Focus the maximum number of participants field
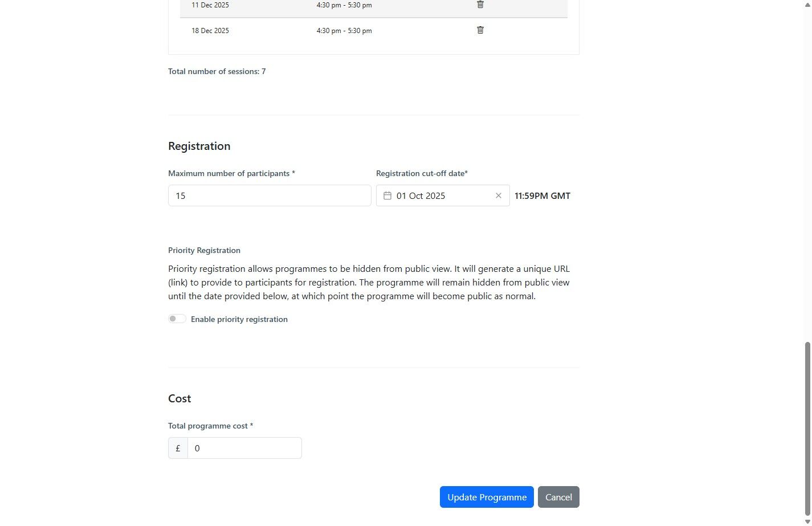812x526 pixels. coord(270,195)
